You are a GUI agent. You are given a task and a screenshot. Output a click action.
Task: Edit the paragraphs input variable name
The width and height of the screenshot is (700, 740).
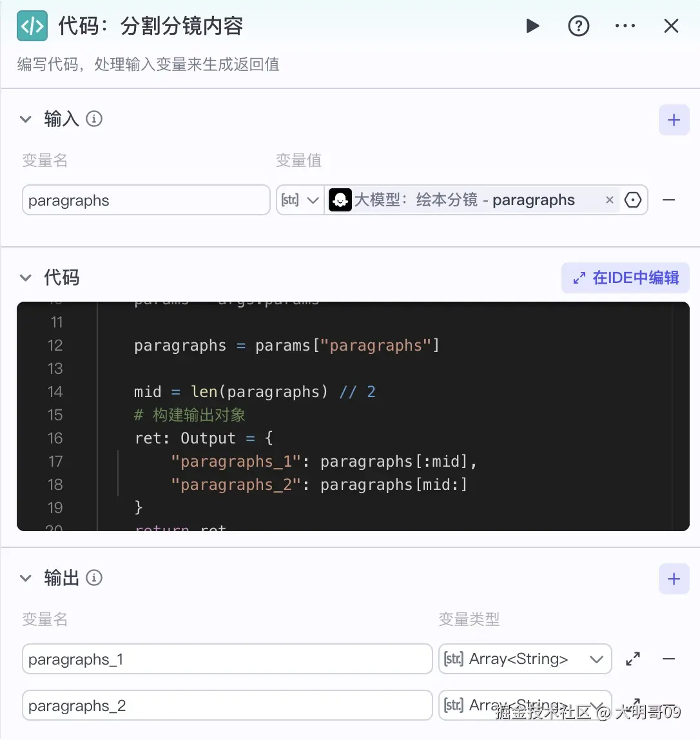[x=146, y=200]
